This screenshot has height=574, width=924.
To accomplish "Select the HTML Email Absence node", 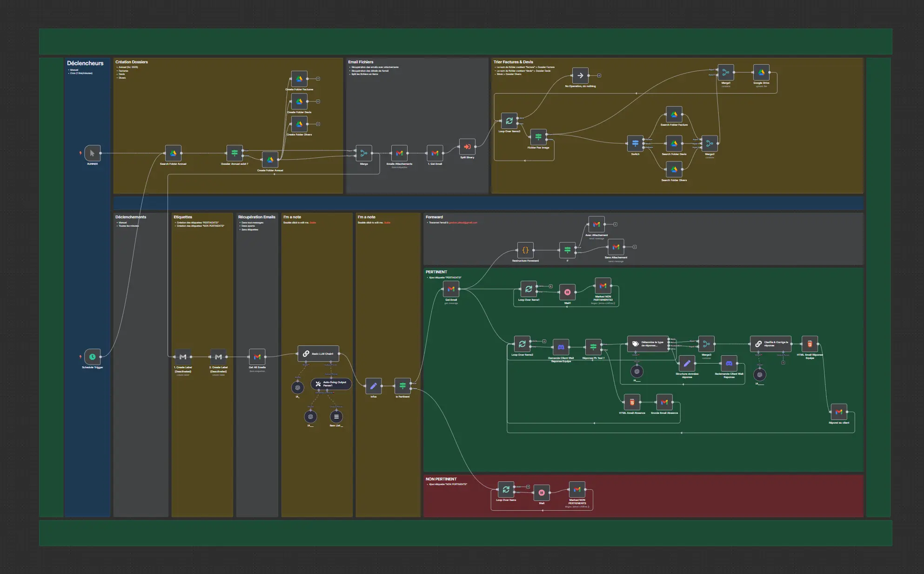I will click(x=632, y=402).
